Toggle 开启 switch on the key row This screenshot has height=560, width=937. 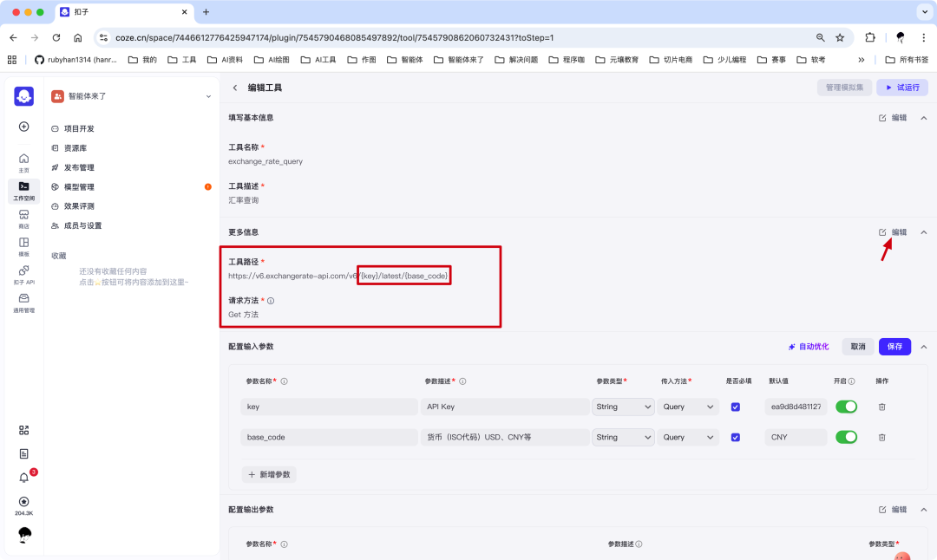click(x=846, y=407)
